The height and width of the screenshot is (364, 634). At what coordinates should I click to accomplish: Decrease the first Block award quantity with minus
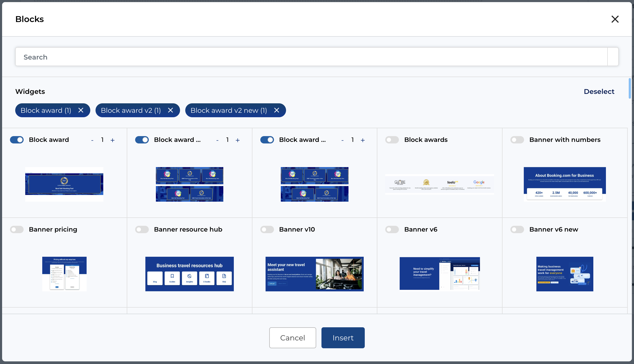pos(92,140)
